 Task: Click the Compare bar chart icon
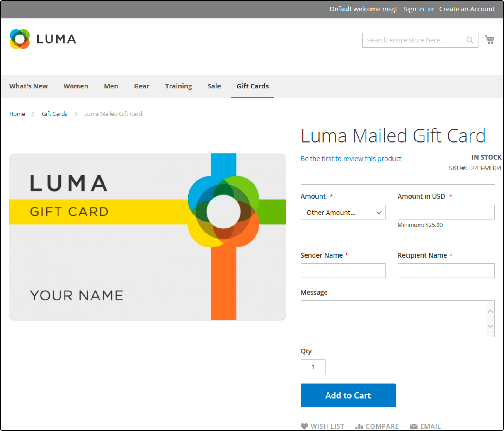(x=359, y=426)
